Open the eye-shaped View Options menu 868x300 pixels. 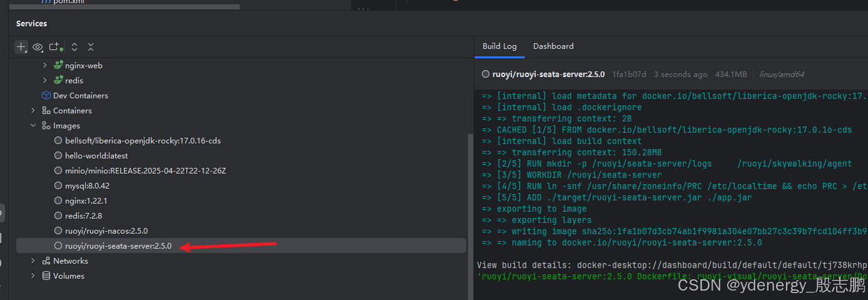38,47
